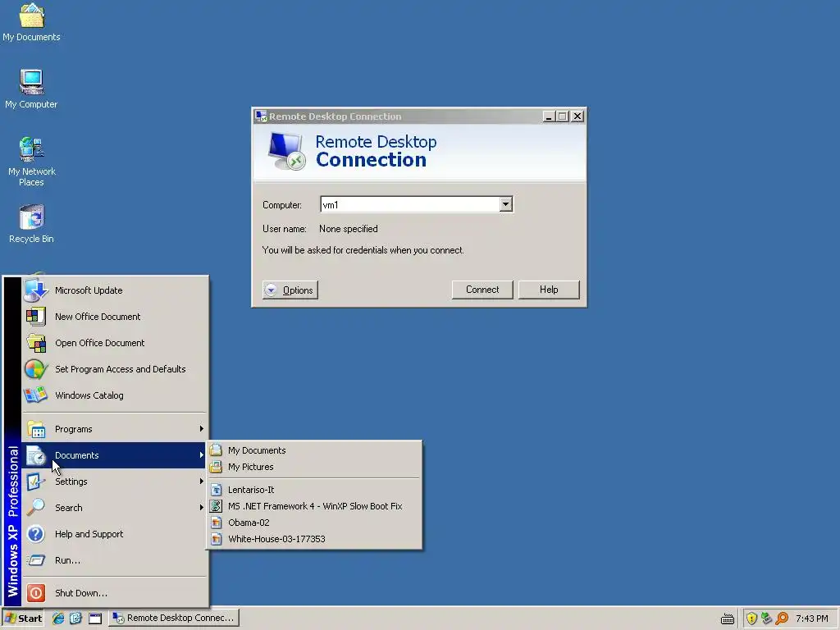Select New Office Document in Start menu
840x630 pixels.
point(115,317)
